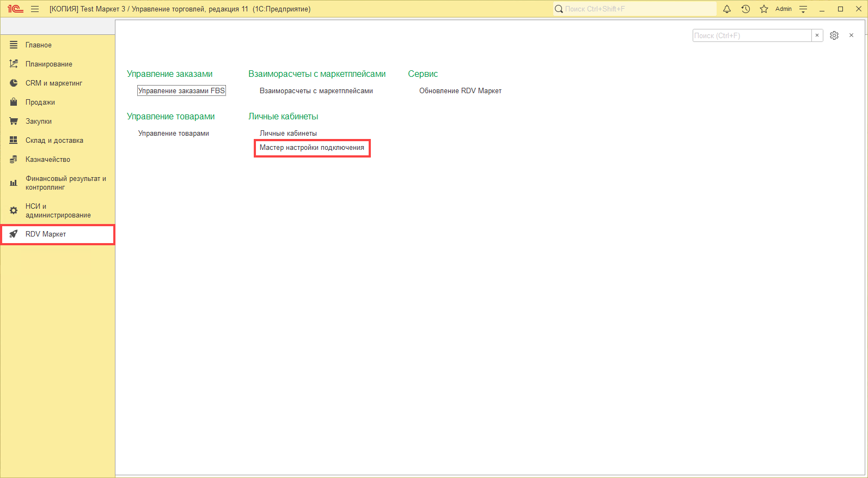
Task: Open Управление заказами FBS link
Action: pos(181,90)
